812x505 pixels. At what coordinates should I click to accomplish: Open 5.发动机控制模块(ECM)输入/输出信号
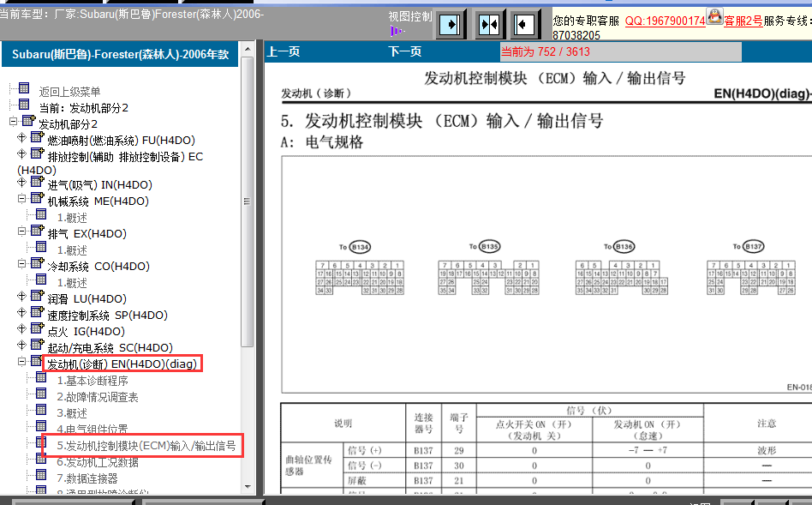(x=146, y=446)
